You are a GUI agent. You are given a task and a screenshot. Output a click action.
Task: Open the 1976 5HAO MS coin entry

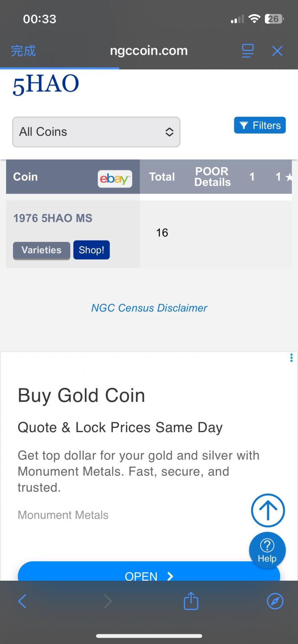tap(53, 218)
